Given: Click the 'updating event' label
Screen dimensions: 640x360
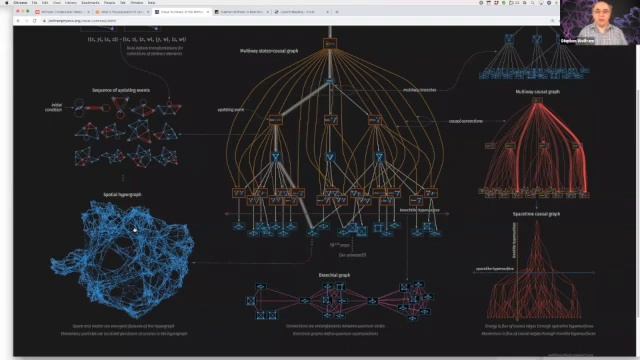Looking at the screenshot, I should point(231,110).
